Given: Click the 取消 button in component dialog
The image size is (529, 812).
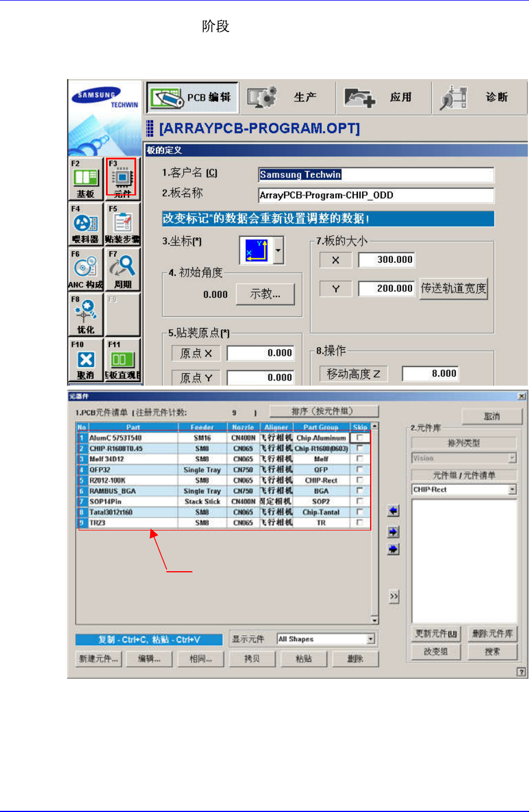Looking at the screenshot, I should pyautogui.click(x=492, y=416).
